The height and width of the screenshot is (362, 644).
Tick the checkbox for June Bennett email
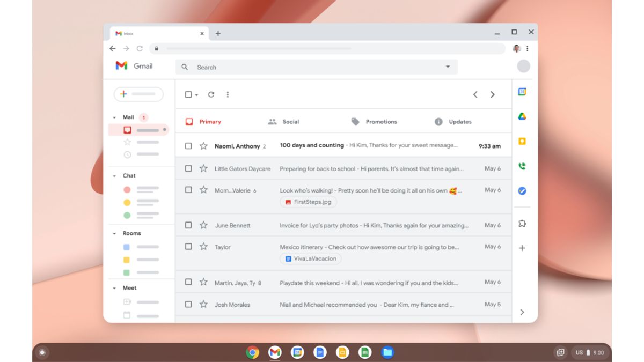coord(188,225)
